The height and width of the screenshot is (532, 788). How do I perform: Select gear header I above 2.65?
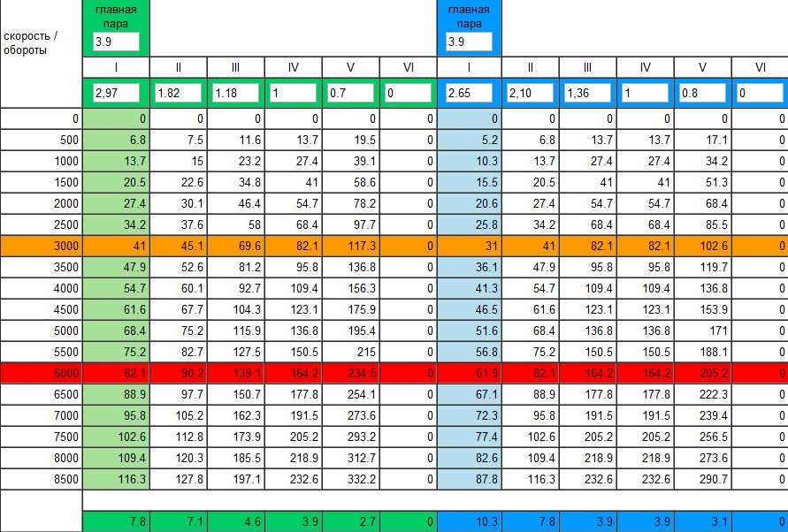point(469,67)
